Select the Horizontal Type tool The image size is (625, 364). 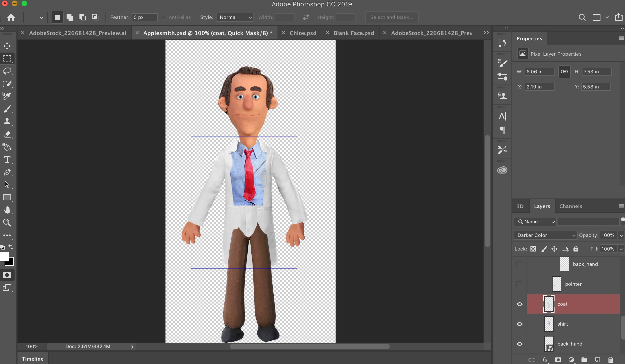click(x=7, y=159)
